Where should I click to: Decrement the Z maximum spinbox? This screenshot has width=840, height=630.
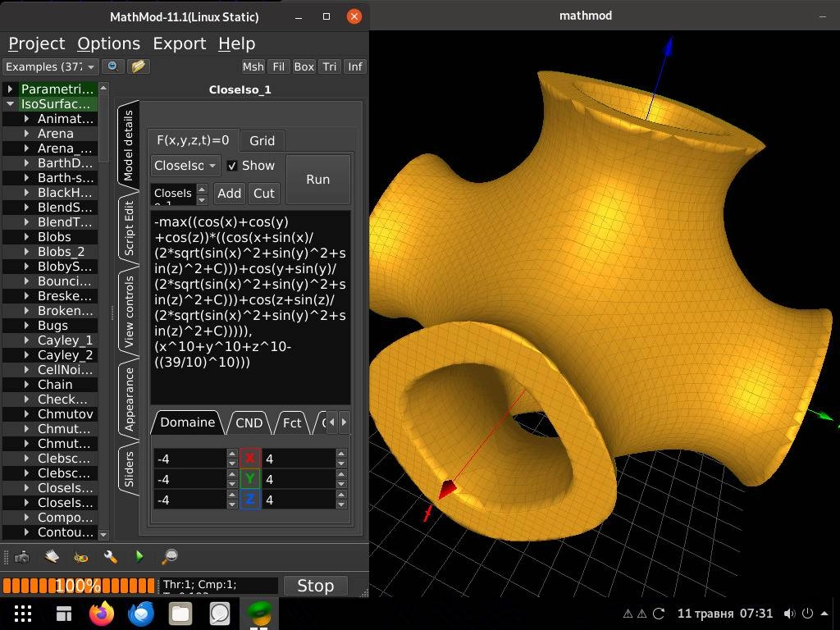(x=341, y=504)
